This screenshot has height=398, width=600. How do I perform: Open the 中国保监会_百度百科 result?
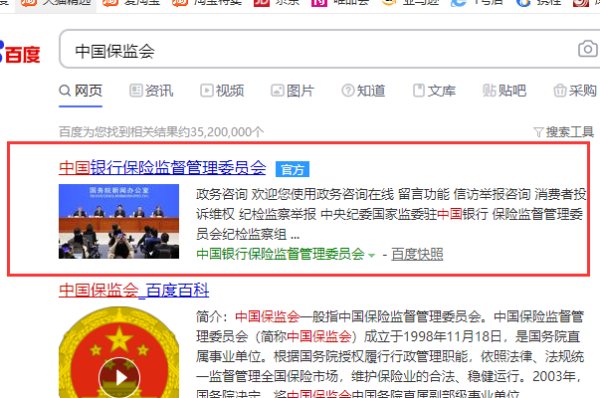[x=134, y=290]
